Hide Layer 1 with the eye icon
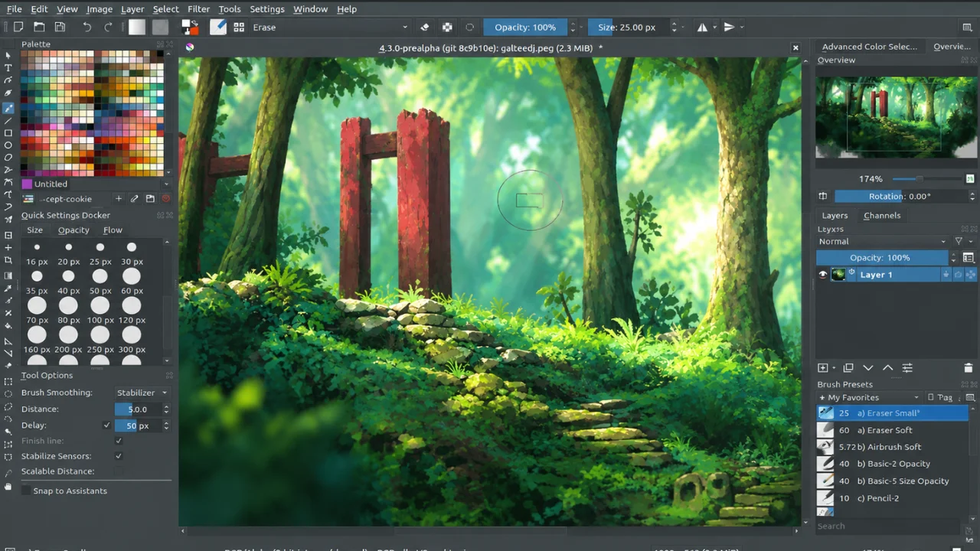This screenshot has width=980, height=551. coord(823,275)
